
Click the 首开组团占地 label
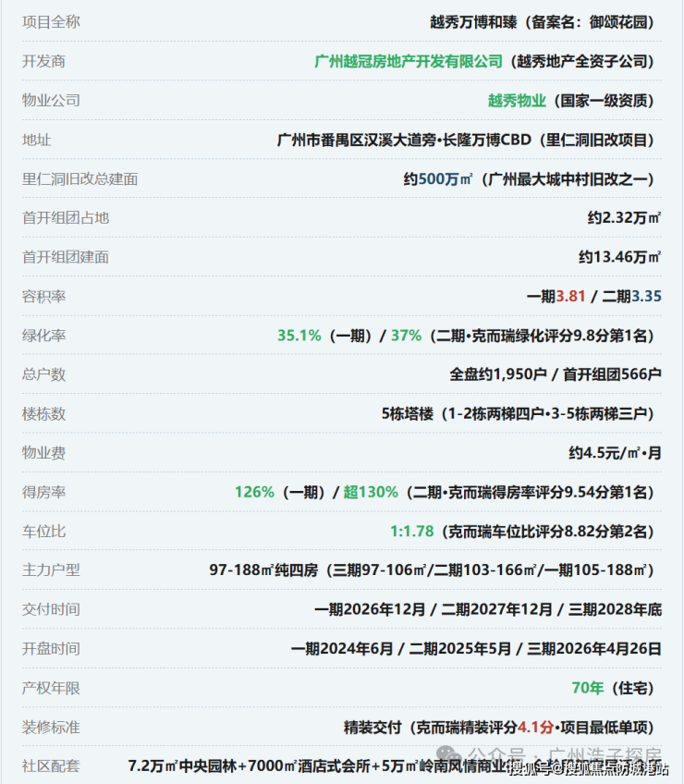pos(66,218)
